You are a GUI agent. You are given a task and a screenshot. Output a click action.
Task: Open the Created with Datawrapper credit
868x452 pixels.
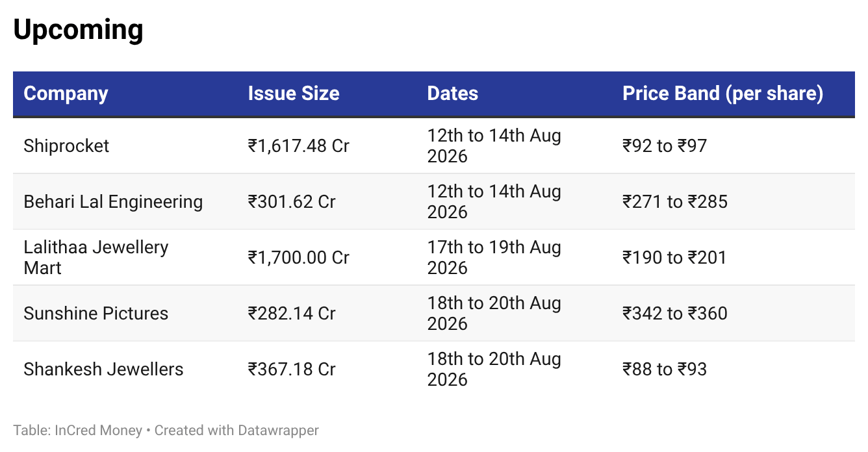[236, 431]
